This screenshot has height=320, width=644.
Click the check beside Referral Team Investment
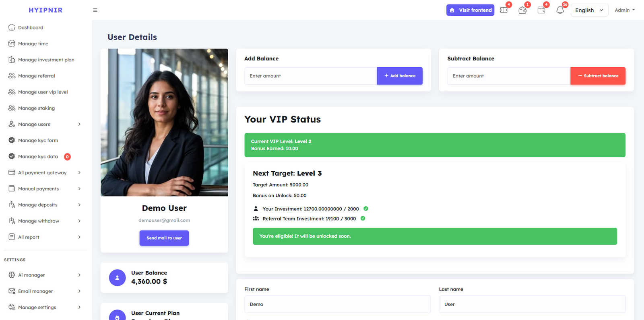362,218
